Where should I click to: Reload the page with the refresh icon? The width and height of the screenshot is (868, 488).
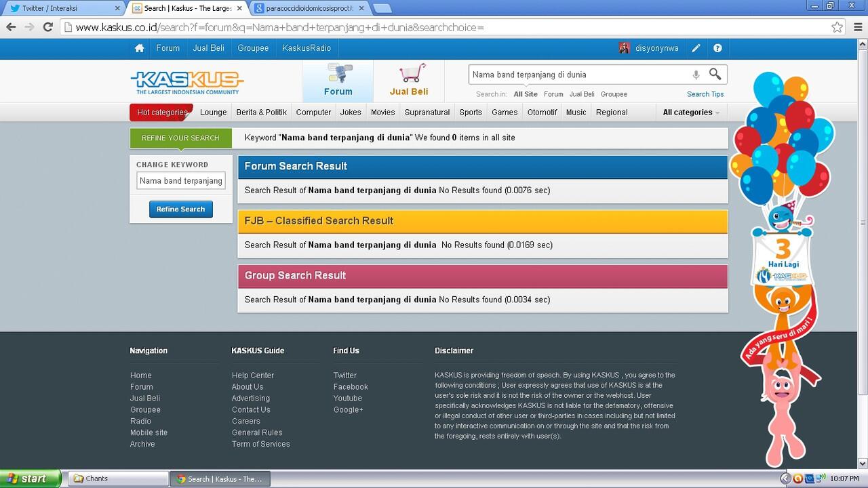[x=47, y=27]
